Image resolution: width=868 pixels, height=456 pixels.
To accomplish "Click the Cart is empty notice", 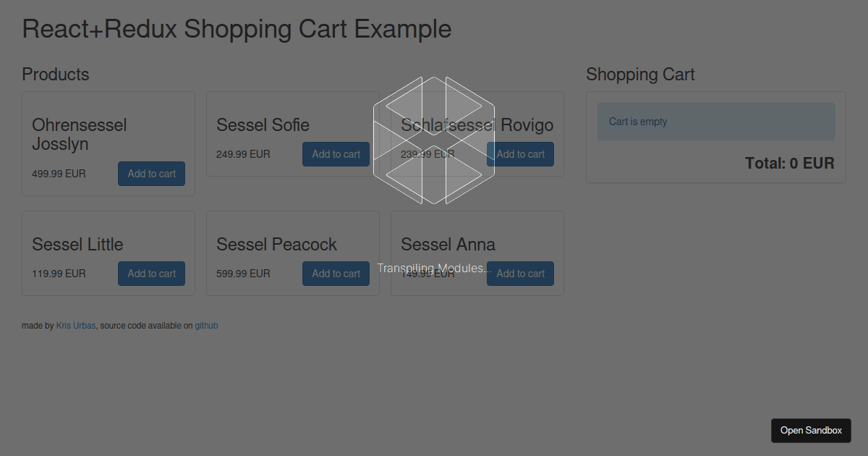I will click(716, 122).
